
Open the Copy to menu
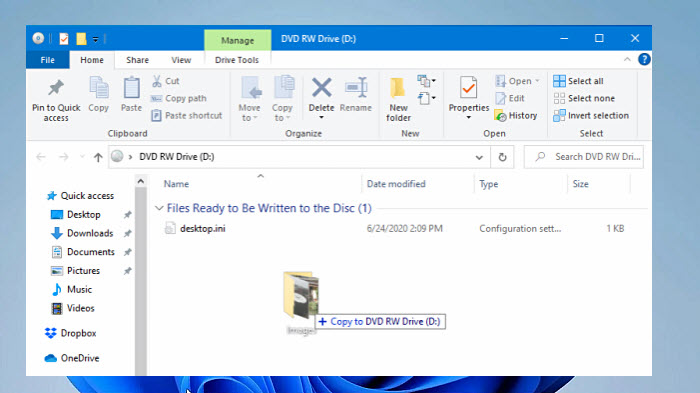pos(282,99)
